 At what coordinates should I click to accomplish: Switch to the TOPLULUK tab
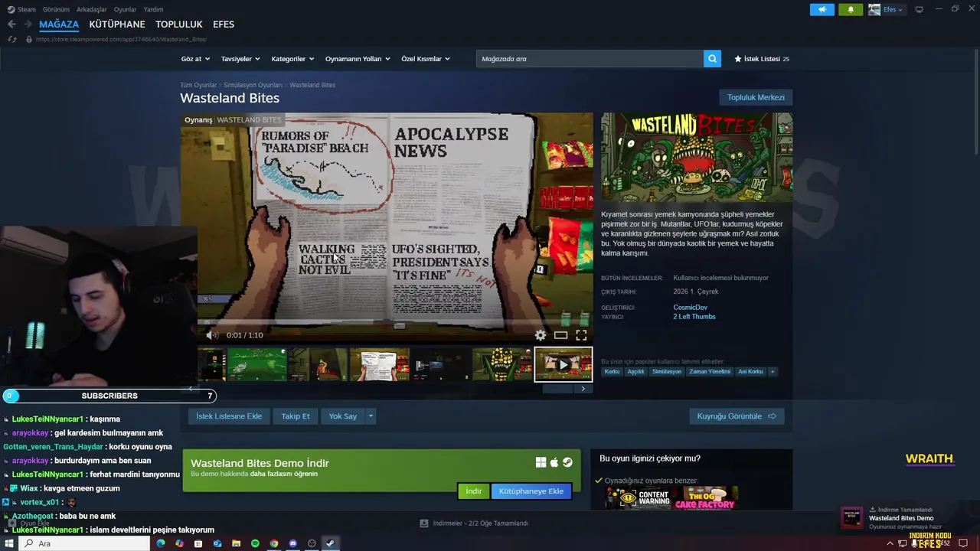point(179,24)
